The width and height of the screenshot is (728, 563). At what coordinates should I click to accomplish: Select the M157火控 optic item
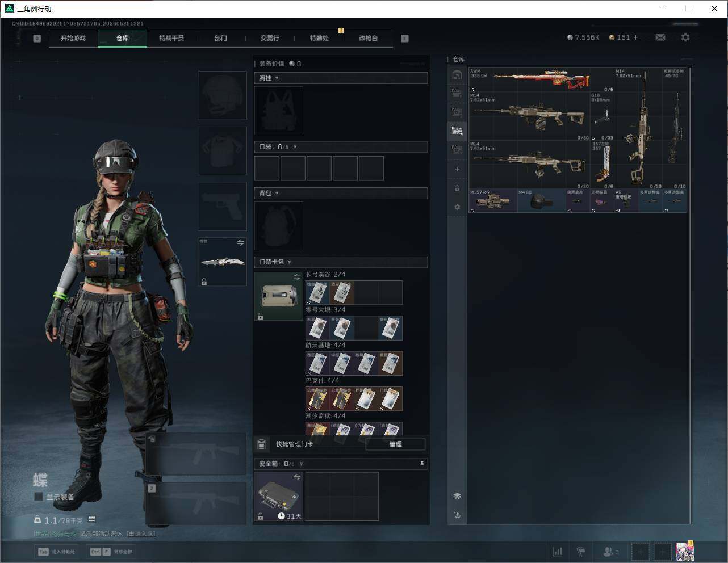(x=493, y=201)
